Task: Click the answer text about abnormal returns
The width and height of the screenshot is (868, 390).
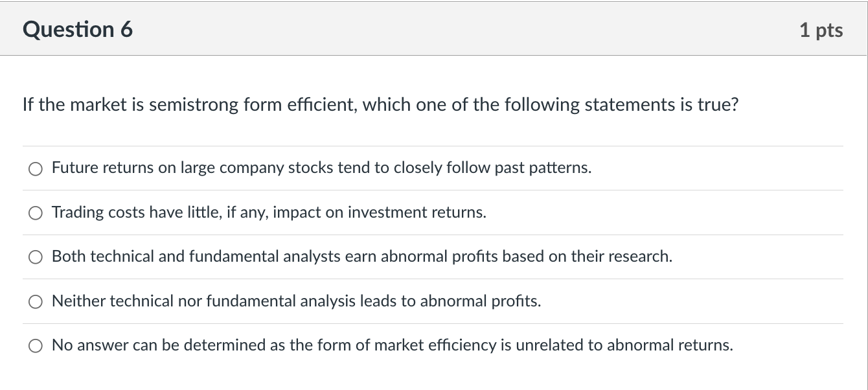Action: pyautogui.click(x=392, y=345)
